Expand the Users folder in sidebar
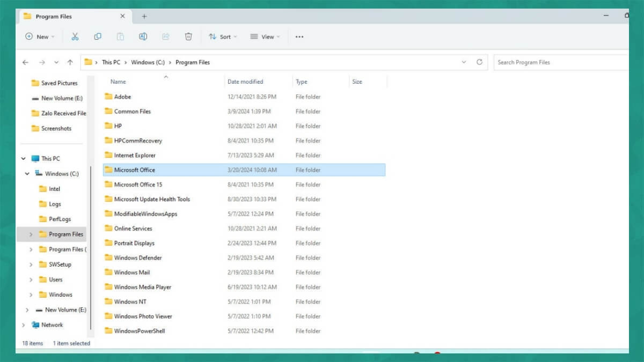This screenshot has height=362, width=644. [x=31, y=279]
